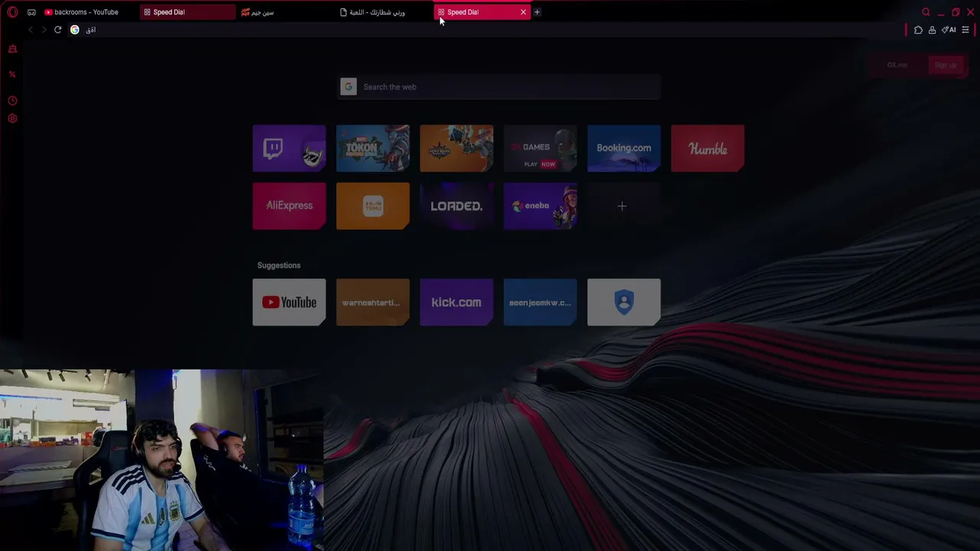Open the blue shield account suggestion tile
The height and width of the screenshot is (551, 980).
[x=624, y=302]
